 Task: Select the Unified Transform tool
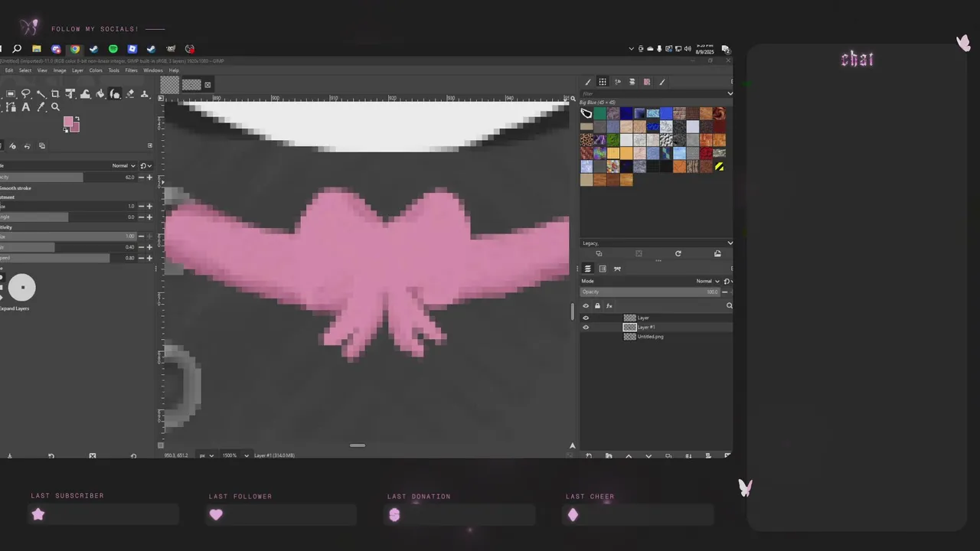pyautogui.click(x=70, y=94)
